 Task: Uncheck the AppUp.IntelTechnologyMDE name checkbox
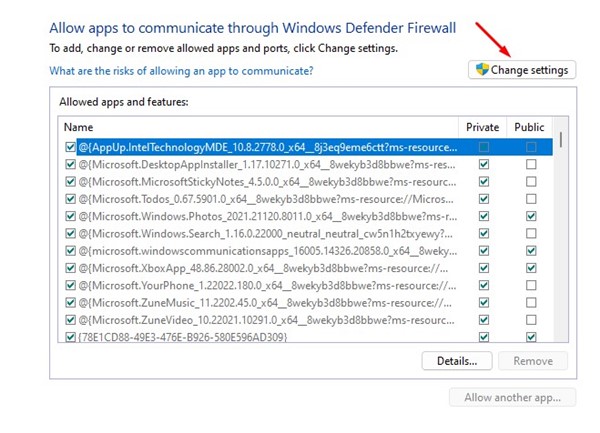pos(70,147)
